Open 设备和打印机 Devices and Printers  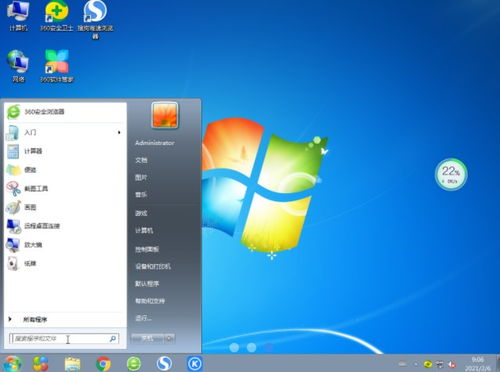(x=153, y=266)
